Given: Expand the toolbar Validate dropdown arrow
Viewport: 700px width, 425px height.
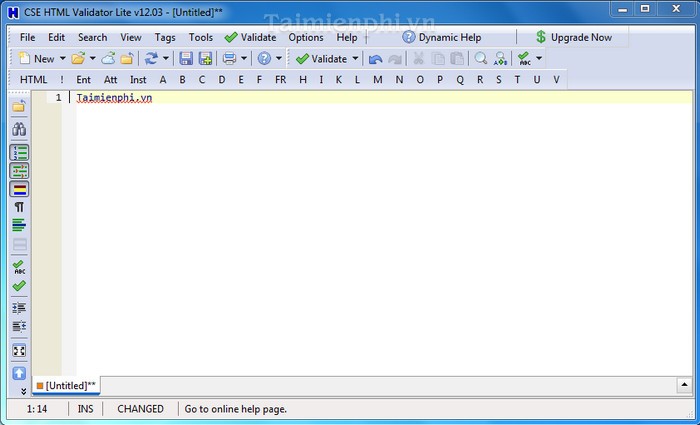Looking at the screenshot, I should 355,58.
